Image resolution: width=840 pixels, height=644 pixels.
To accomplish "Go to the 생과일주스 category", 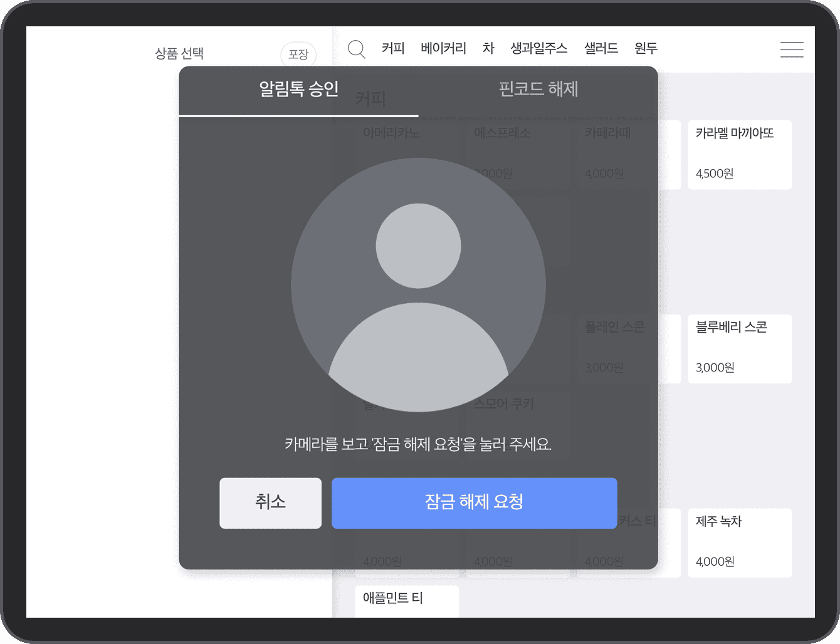I will point(538,49).
